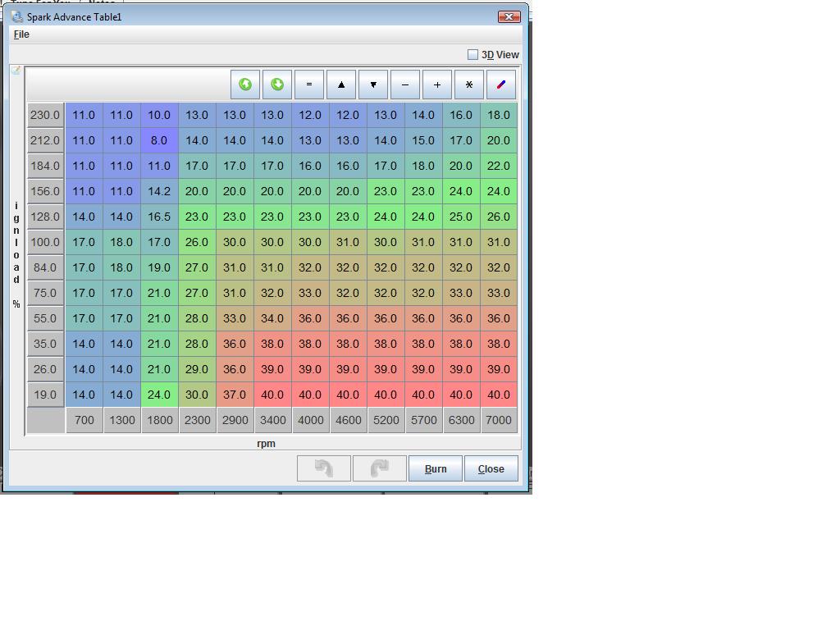Select the 5200 rpm column header

(386, 421)
